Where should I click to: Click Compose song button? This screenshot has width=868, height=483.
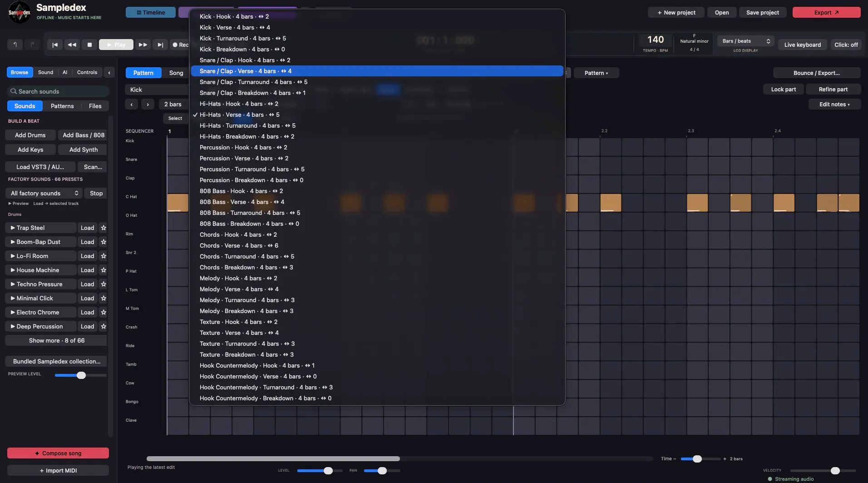point(58,453)
